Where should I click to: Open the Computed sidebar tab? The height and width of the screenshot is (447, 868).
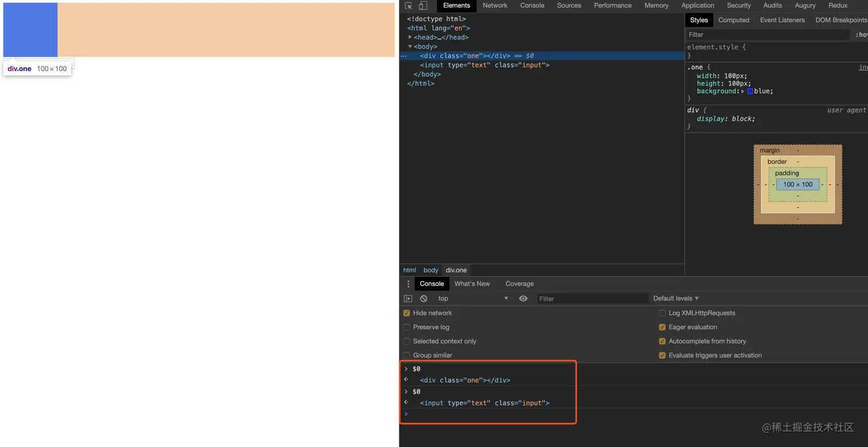point(734,20)
